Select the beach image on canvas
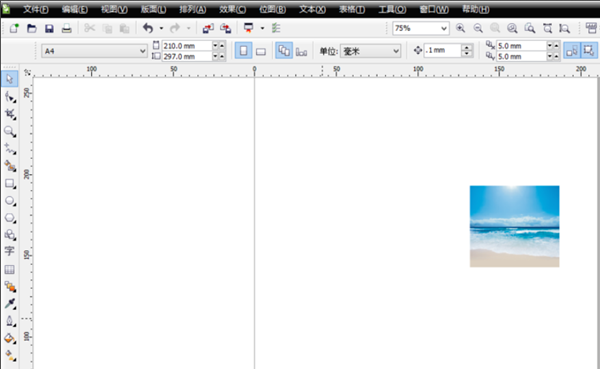Image resolution: width=600 pixels, height=369 pixels. click(x=514, y=226)
